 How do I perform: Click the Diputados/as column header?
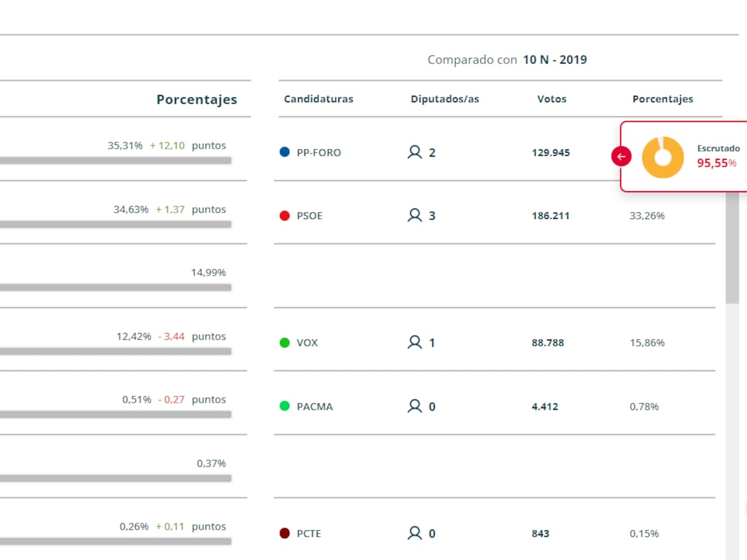coord(444,99)
